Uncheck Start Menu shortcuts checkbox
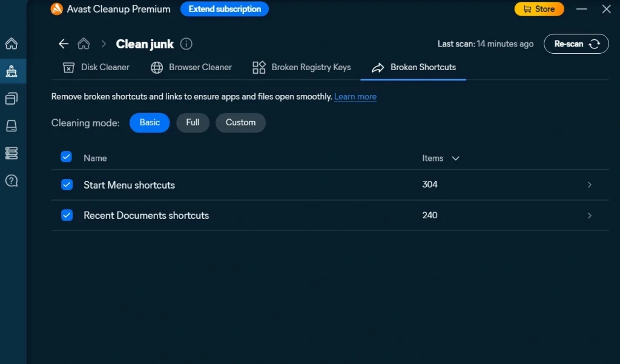Viewport: 620px width, 364px height. 67,185
